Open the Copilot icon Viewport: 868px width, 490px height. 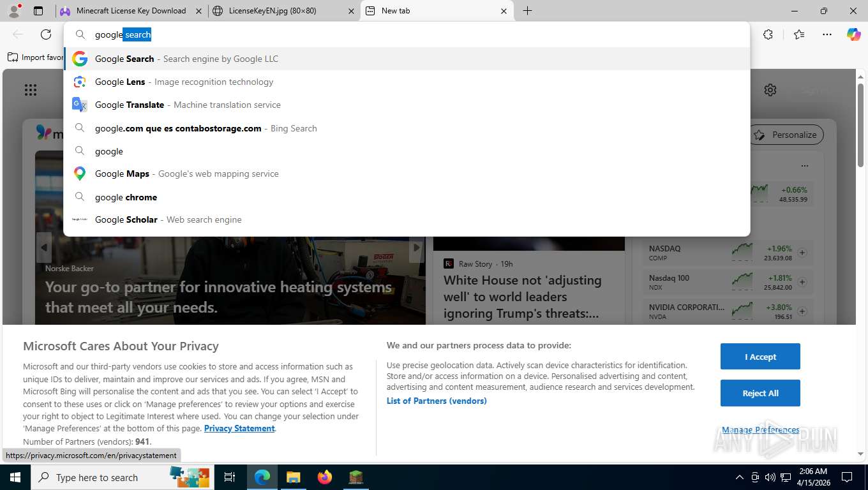[x=854, y=34]
